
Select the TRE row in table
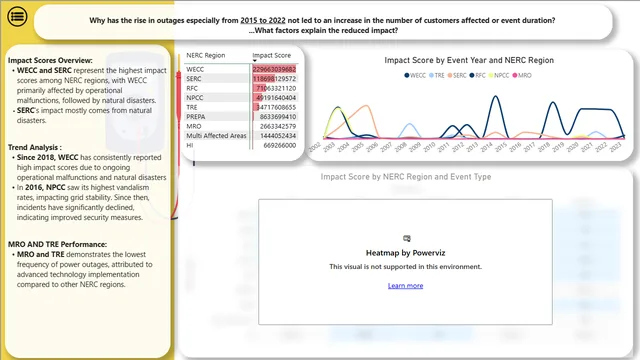click(x=241, y=107)
